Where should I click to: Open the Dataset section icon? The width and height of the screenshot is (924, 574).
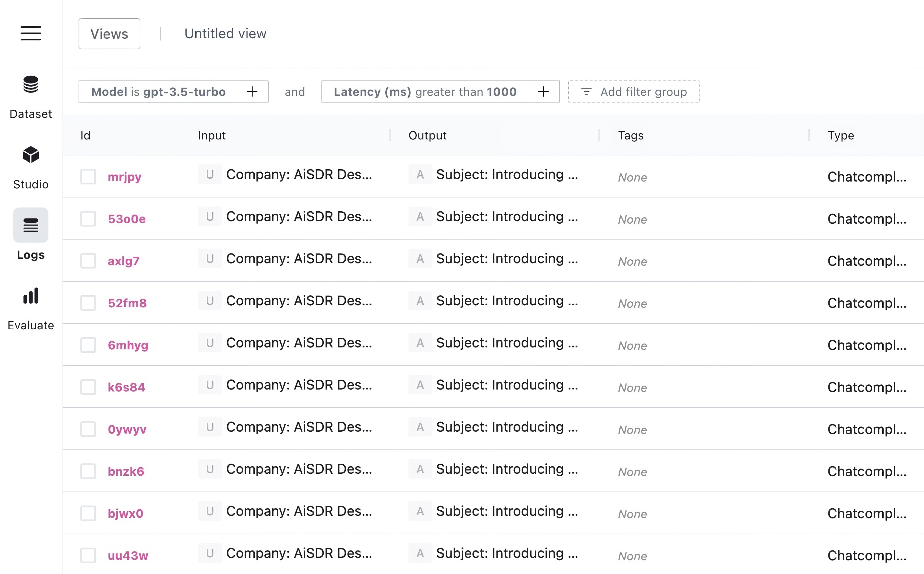click(31, 84)
